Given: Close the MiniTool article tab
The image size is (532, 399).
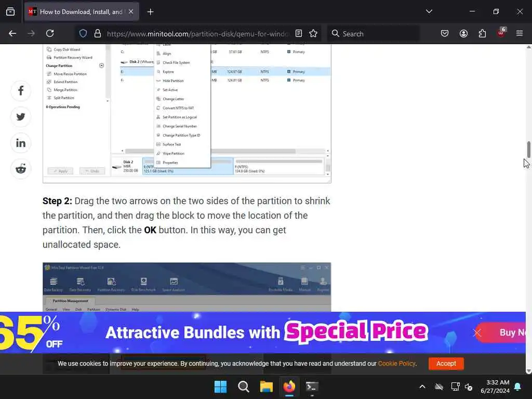Looking at the screenshot, I should (x=131, y=12).
